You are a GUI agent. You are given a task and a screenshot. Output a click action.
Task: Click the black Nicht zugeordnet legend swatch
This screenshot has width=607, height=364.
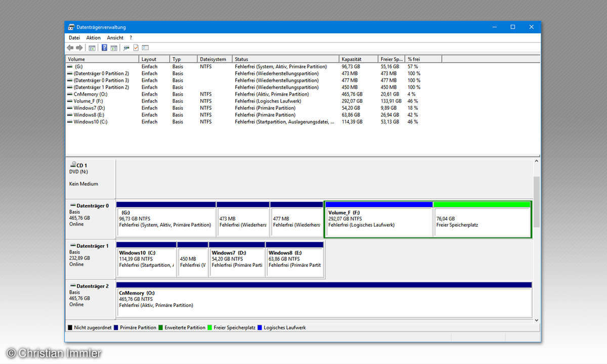pos(70,328)
